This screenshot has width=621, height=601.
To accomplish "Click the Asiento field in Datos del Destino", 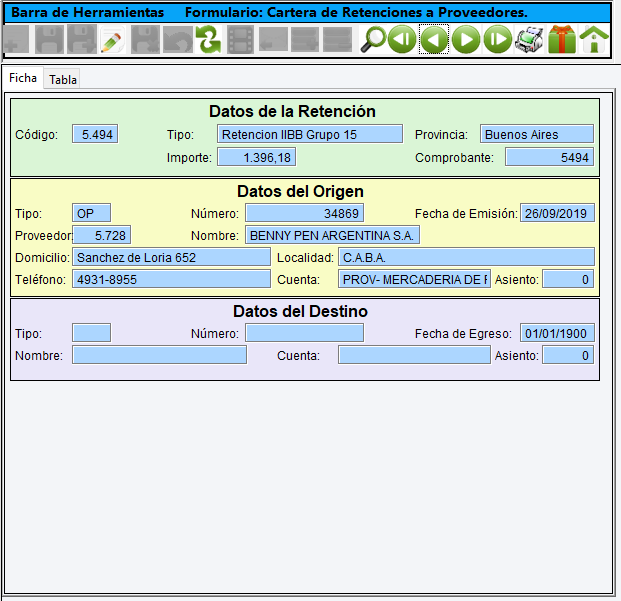I will coord(568,355).
